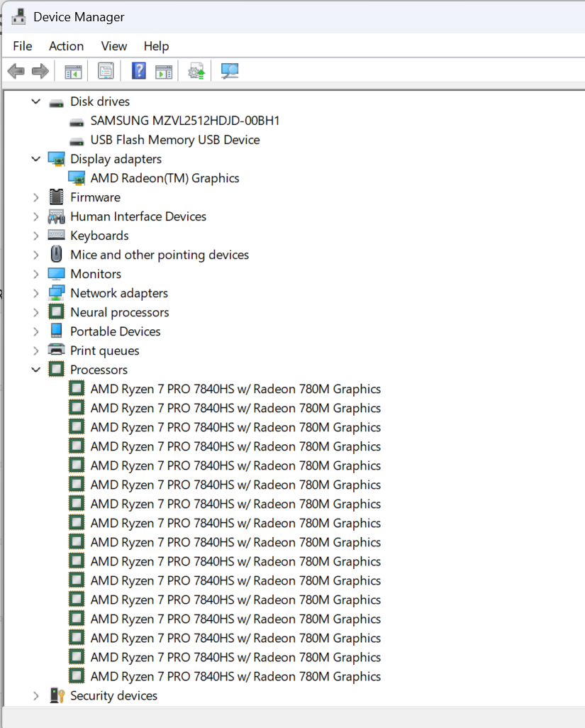
Task: Select the Monitors label
Action: tap(96, 274)
